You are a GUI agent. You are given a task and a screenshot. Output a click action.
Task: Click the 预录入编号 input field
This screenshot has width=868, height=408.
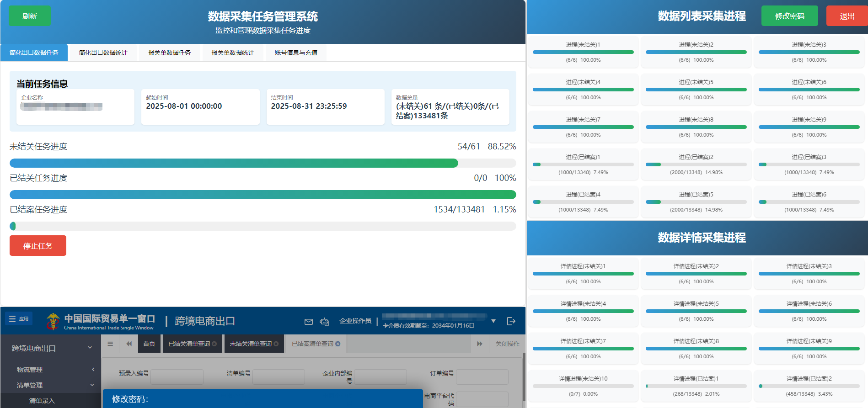(x=177, y=377)
